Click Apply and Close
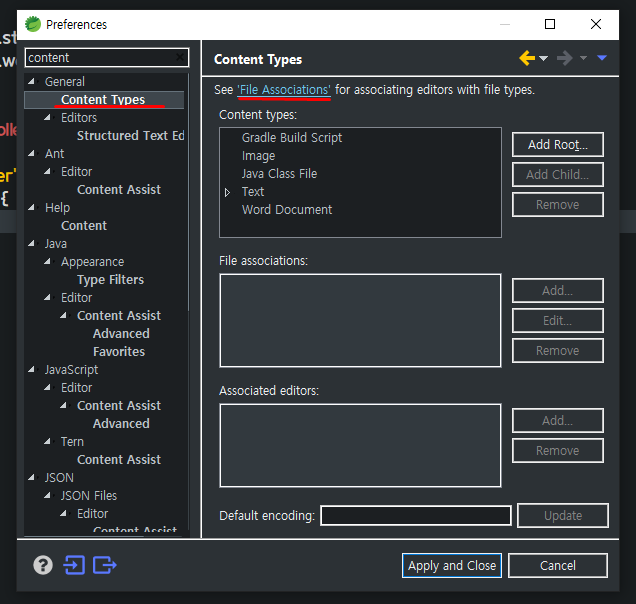Screen dimensions: 636x604 pyautogui.click(x=452, y=565)
